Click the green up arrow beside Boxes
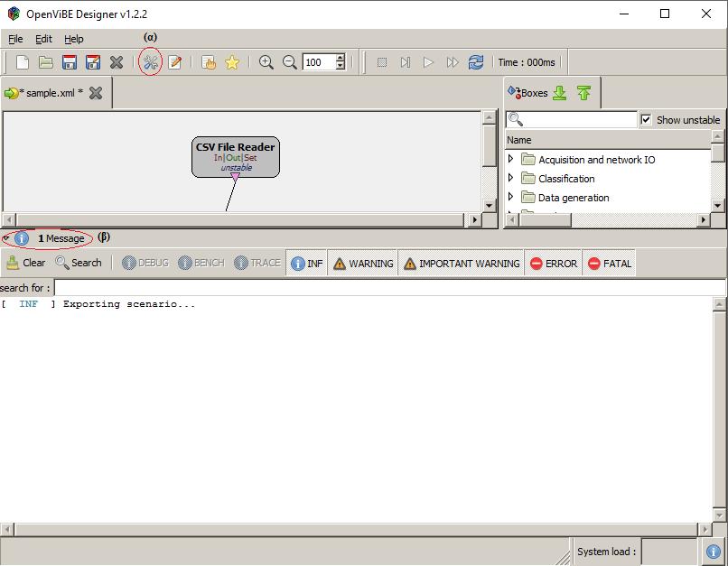The image size is (728, 566). 583,93
